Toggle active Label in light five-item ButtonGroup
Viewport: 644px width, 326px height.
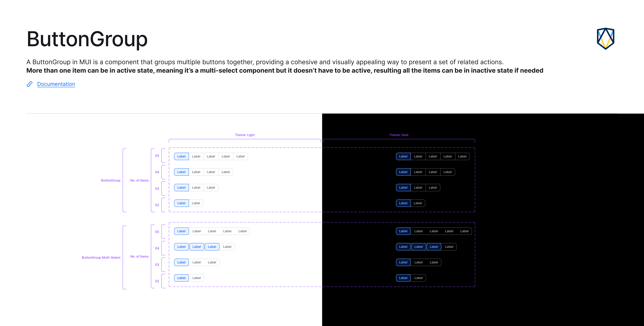click(182, 156)
